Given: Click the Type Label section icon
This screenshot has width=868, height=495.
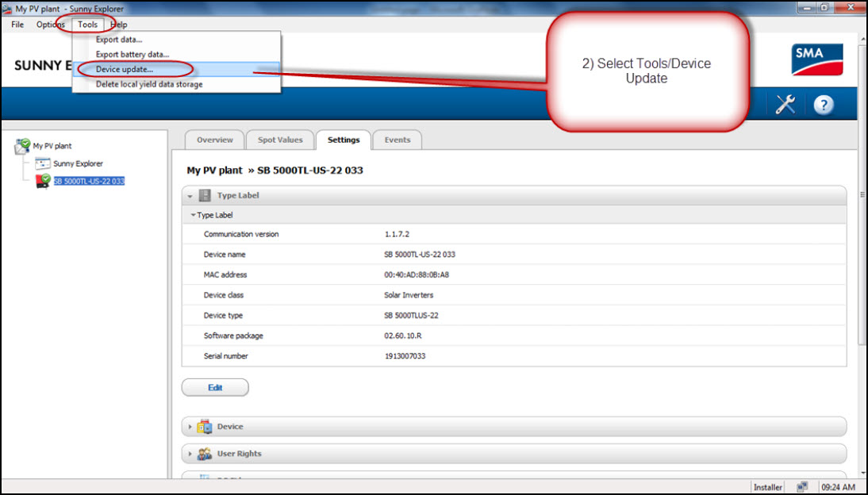Looking at the screenshot, I should point(205,195).
